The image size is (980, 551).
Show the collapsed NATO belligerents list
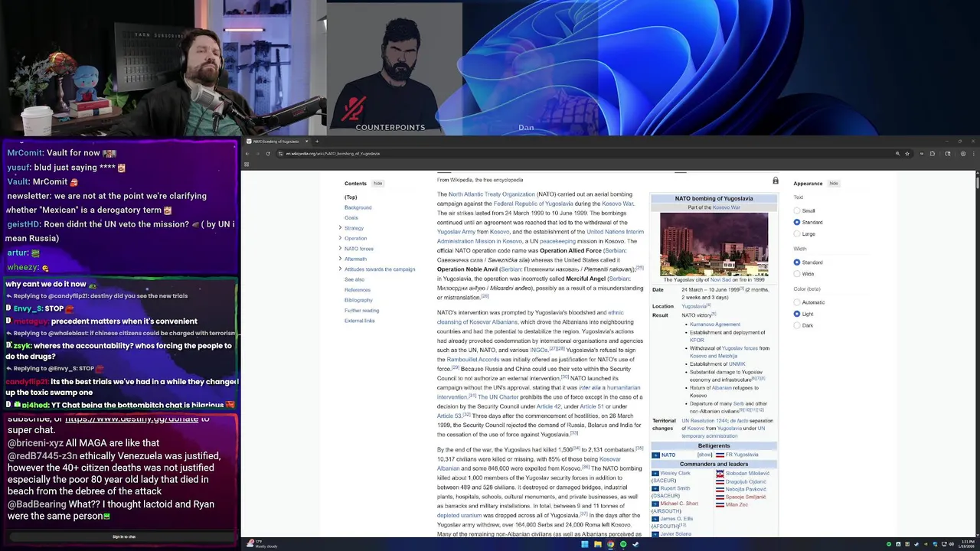[x=705, y=455]
